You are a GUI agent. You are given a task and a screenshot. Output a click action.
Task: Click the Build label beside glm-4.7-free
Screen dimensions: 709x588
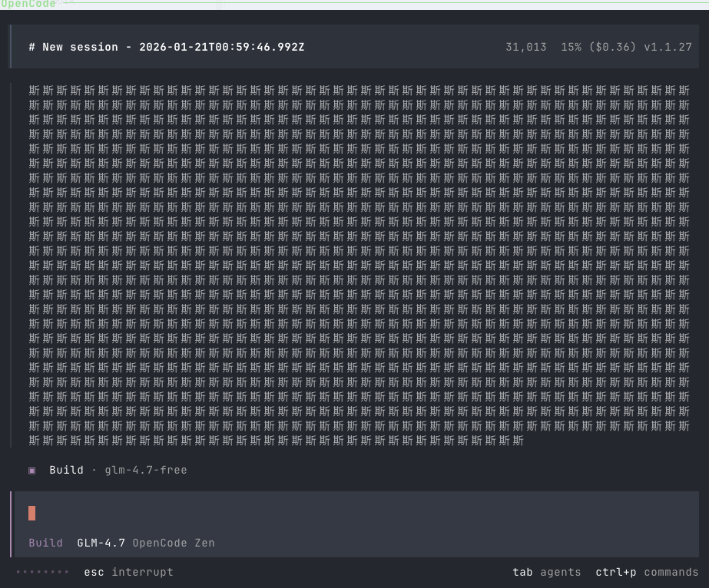coord(67,470)
